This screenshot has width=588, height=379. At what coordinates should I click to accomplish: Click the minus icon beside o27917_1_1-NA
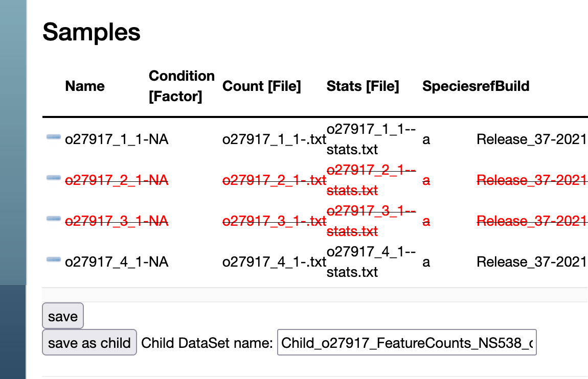(x=53, y=137)
